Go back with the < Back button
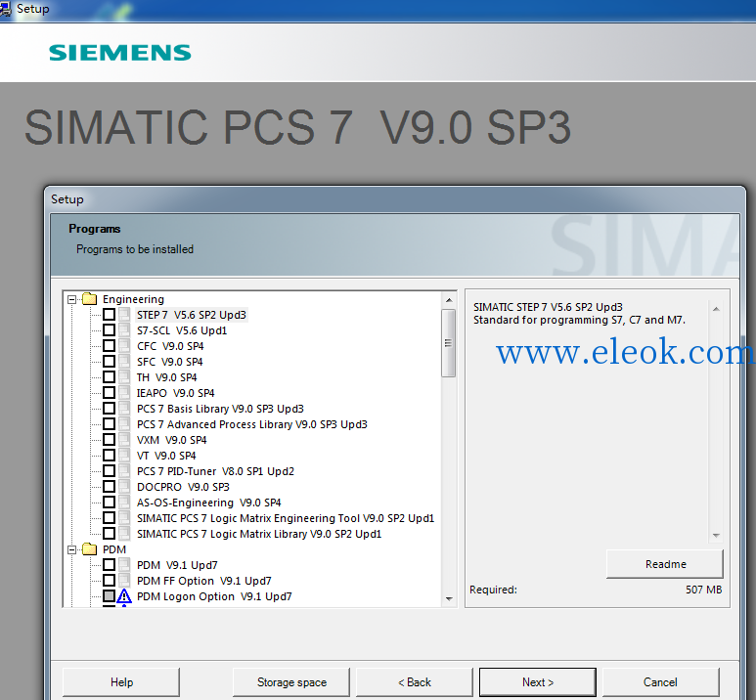The width and height of the screenshot is (756, 700). coord(415,682)
